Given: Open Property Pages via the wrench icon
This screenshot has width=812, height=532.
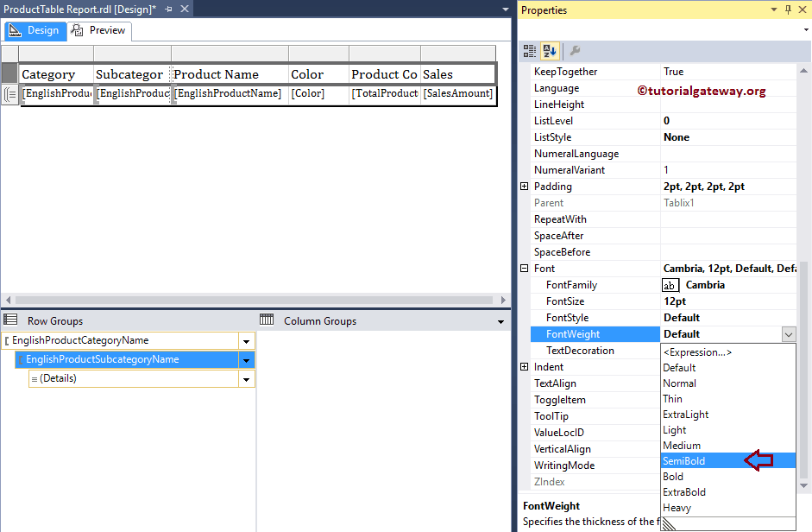Looking at the screenshot, I should pos(575,51).
